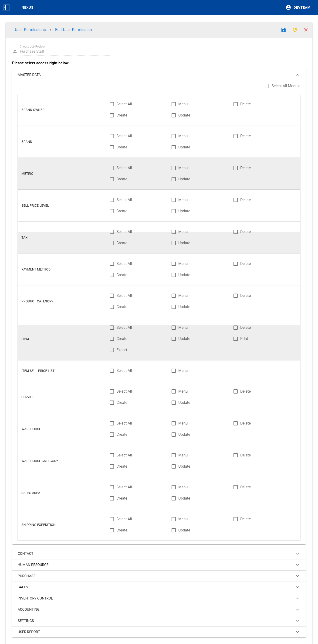This screenshot has width=318, height=644.
Task: Click the Edit User Permission breadcrumb
Action: pos(73,30)
